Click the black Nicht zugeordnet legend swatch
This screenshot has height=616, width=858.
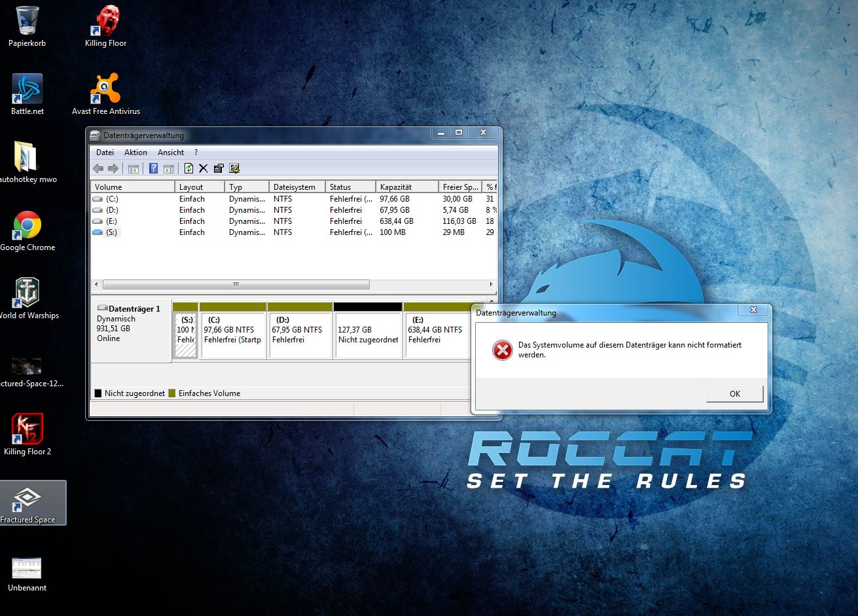tap(98, 393)
